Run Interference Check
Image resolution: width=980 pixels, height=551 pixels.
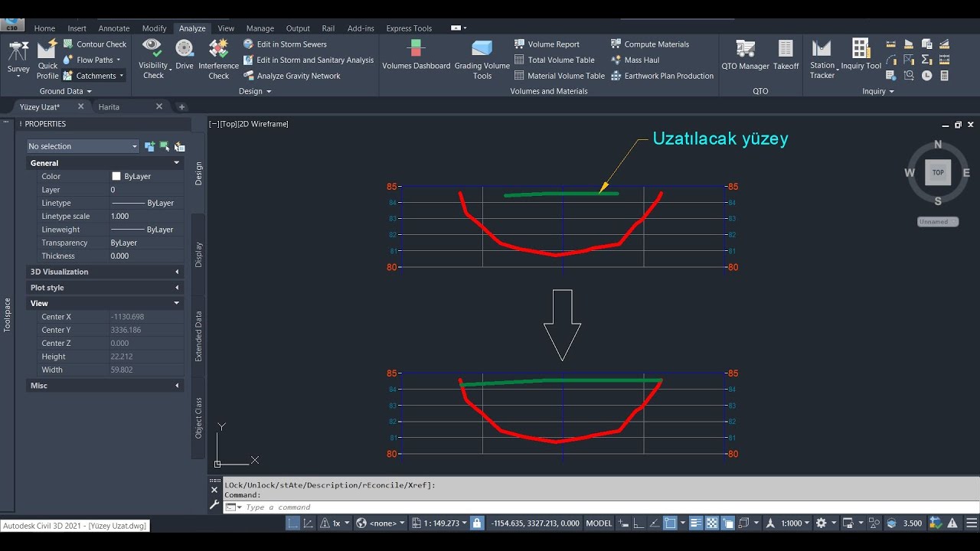[219, 60]
